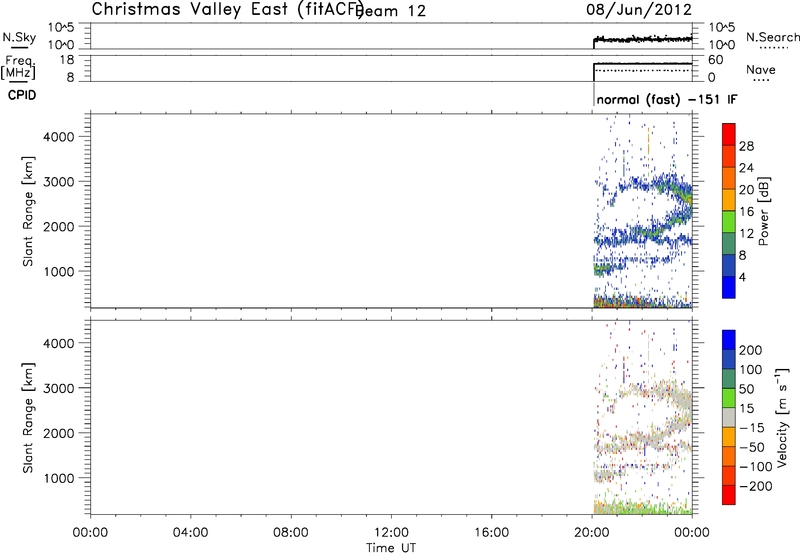Click the 'Freq. [MHz]' label
This screenshot has height=554, width=800.
coord(19,67)
